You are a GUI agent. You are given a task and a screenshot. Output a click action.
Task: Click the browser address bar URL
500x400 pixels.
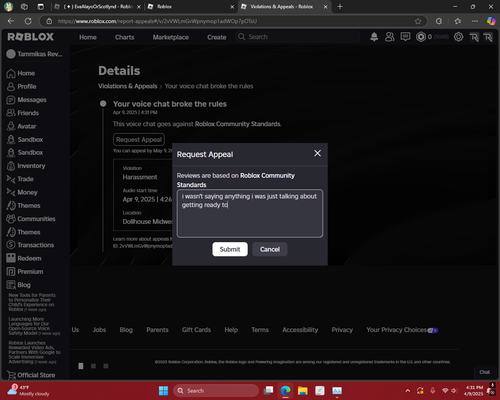click(157, 21)
